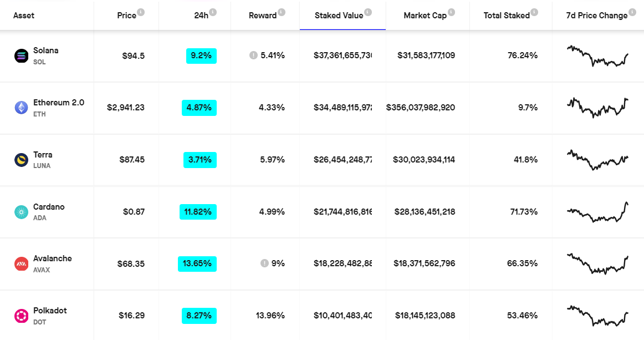Click the Terra LUNA logo icon

(x=22, y=160)
